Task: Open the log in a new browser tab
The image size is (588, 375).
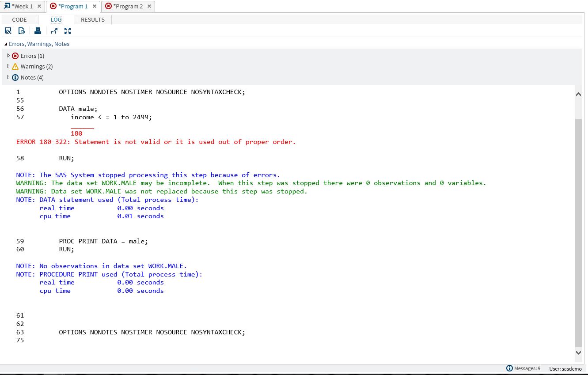Action: click(54, 30)
